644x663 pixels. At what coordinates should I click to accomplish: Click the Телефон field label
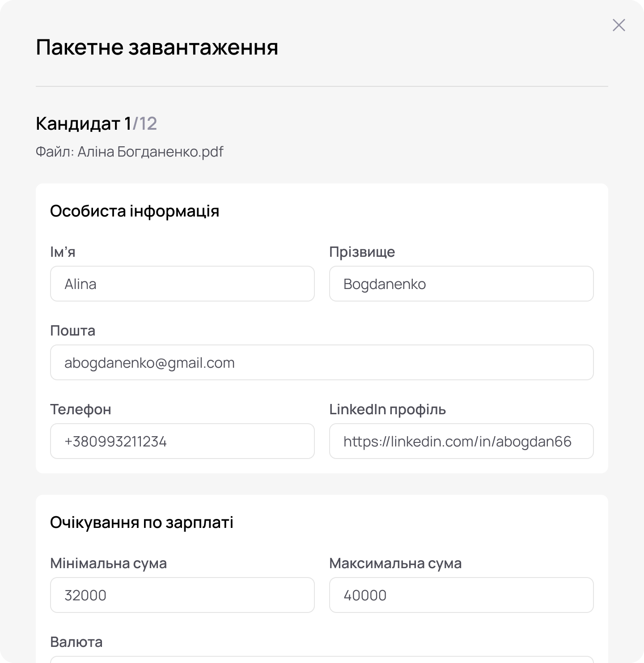(x=80, y=409)
